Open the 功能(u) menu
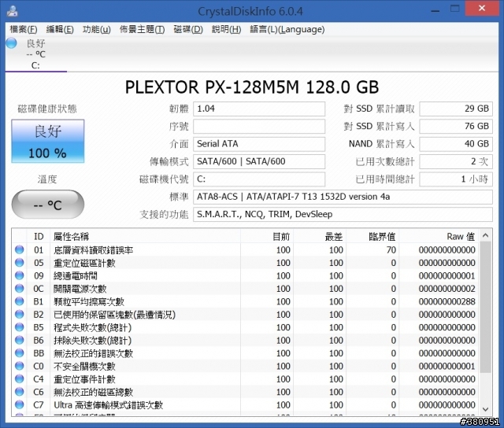 [96, 30]
